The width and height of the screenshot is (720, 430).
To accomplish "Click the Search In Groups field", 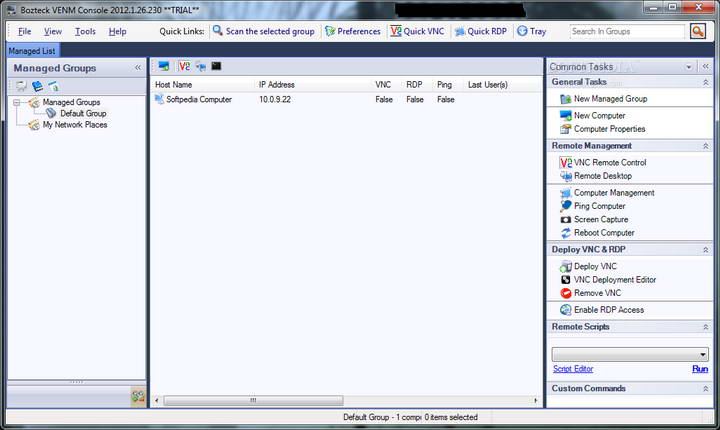I will [x=627, y=31].
